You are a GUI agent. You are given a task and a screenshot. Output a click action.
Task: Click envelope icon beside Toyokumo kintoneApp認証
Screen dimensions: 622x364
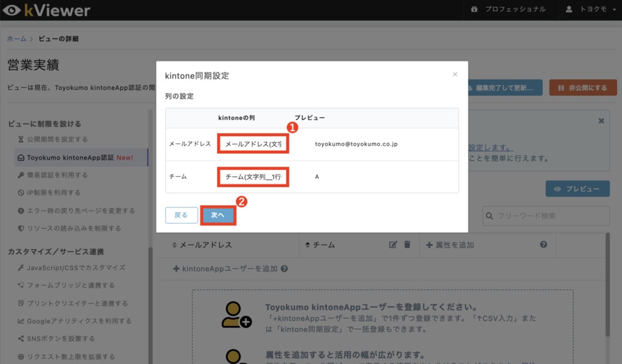click(21, 157)
